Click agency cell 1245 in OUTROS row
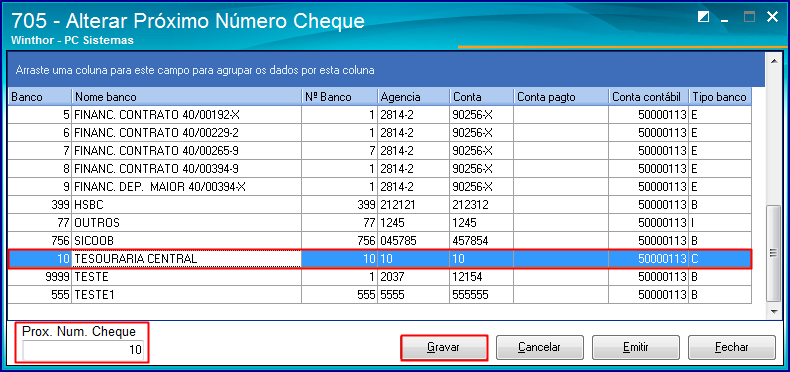 pyautogui.click(x=413, y=223)
